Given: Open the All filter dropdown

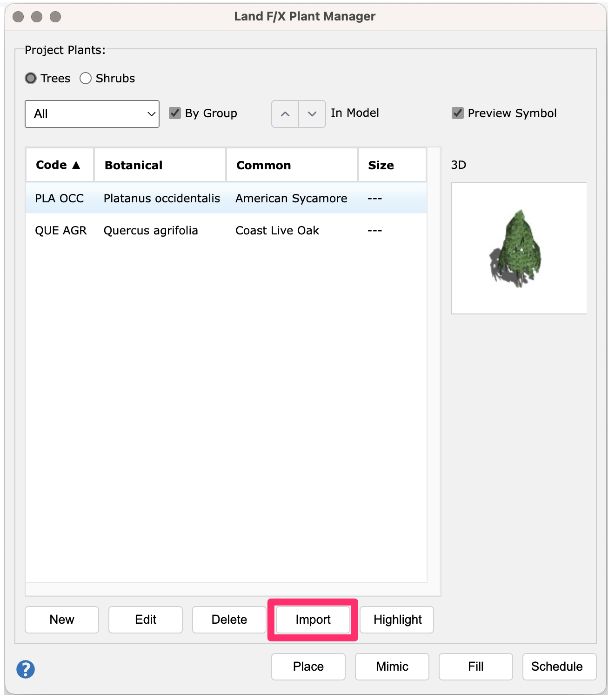Looking at the screenshot, I should (92, 114).
